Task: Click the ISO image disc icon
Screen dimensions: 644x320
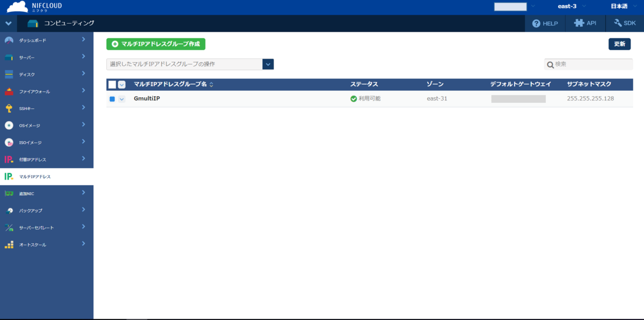Action: (x=9, y=142)
